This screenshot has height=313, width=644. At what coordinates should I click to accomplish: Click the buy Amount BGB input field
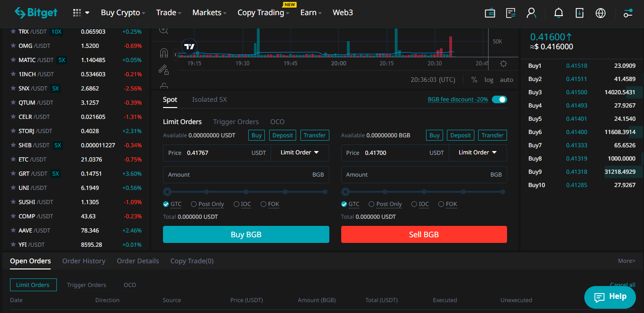[246, 175]
